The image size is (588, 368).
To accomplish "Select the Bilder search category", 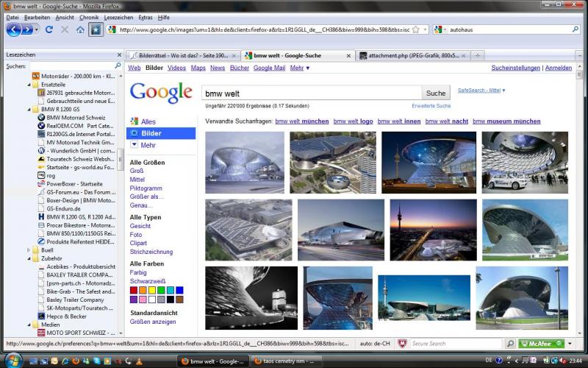I will tap(161, 133).
